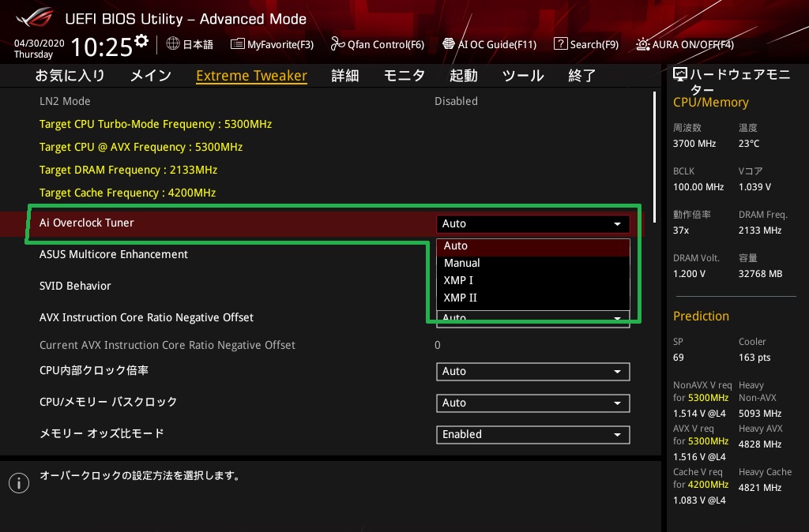The width and height of the screenshot is (809, 532).
Task: Click Vコア 1.039 V value
Action: coord(754,187)
